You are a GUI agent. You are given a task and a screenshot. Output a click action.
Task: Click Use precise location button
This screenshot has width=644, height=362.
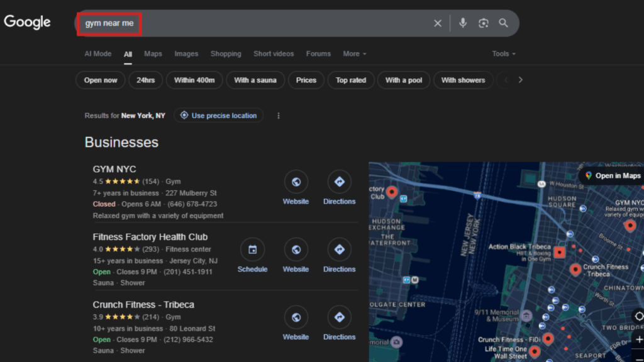(x=218, y=116)
